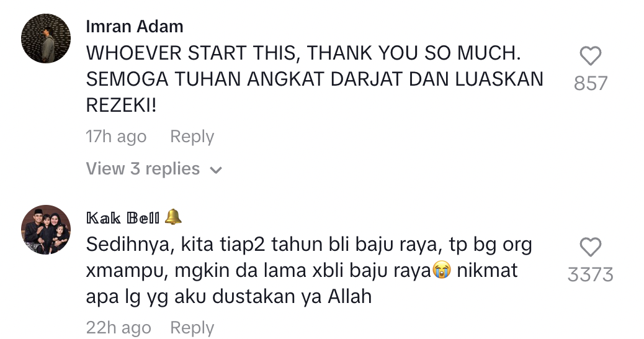
Task: Click the crying emoji in Kak Bell's comment
Action: pos(442,271)
